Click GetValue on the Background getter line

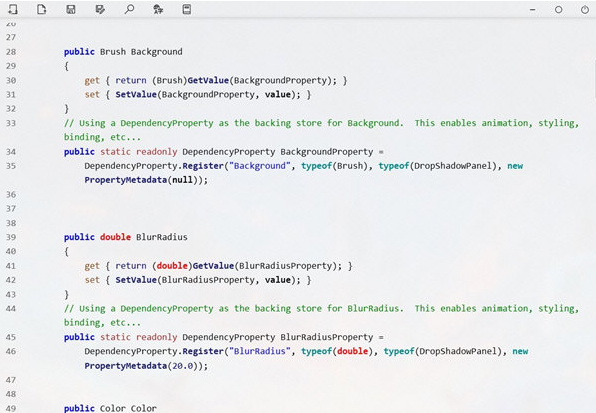(208, 80)
